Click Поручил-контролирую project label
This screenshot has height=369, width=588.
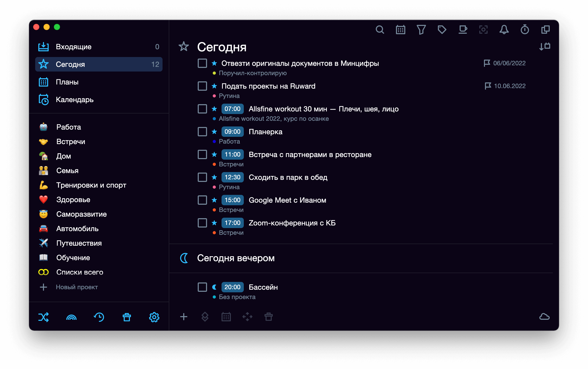tap(253, 73)
